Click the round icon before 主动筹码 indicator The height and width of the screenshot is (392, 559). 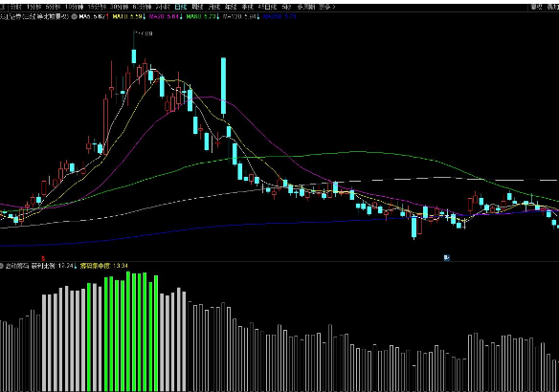tap(1, 266)
